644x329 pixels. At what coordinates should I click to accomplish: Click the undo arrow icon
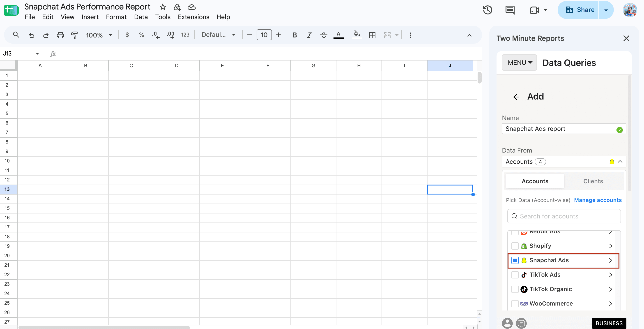(32, 35)
